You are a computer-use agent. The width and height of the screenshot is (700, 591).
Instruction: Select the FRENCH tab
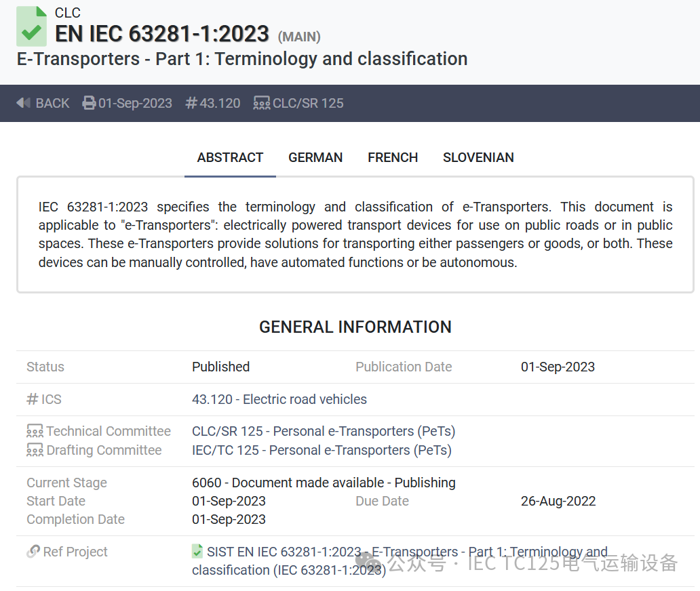point(393,157)
